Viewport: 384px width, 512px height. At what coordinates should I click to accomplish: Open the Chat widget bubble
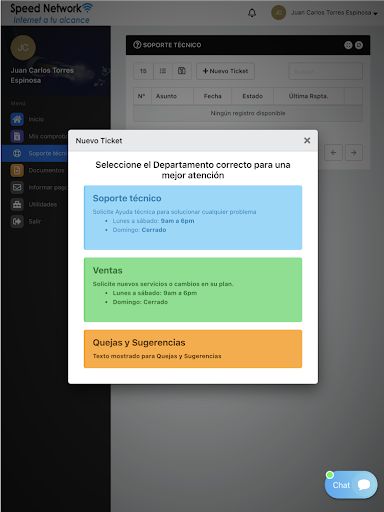[351, 485]
